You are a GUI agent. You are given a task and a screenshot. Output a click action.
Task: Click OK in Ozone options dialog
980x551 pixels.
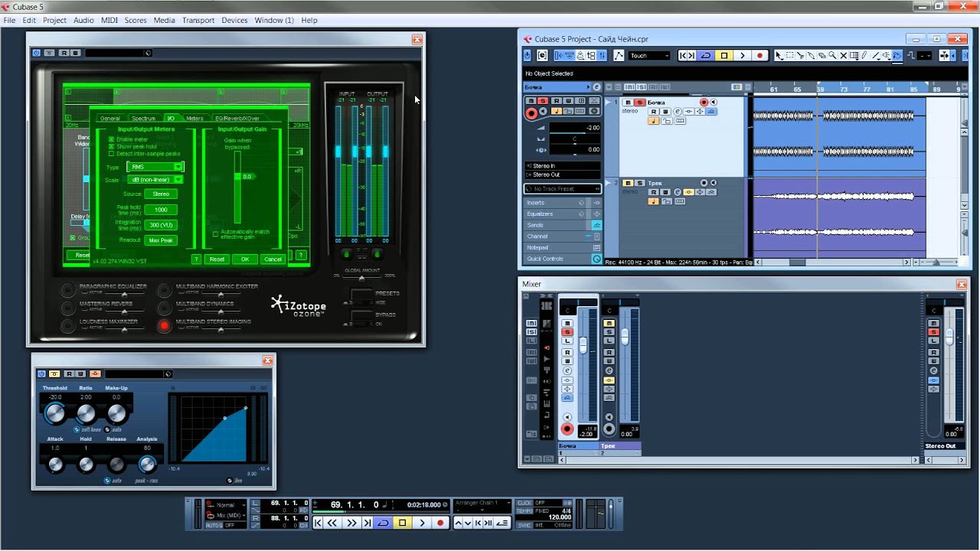click(245, 259)
